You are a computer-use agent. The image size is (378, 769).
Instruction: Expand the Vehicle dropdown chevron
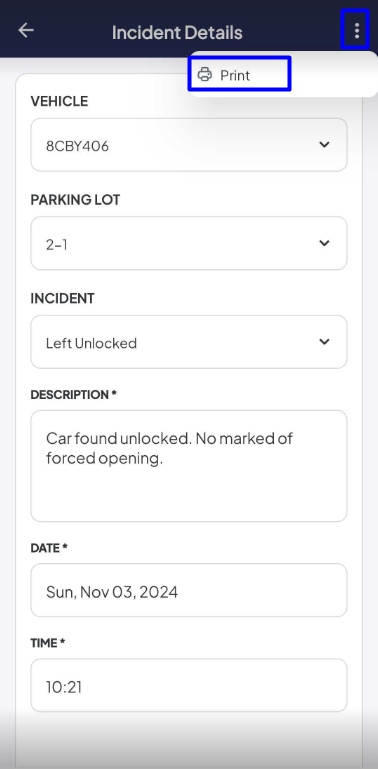324,145
